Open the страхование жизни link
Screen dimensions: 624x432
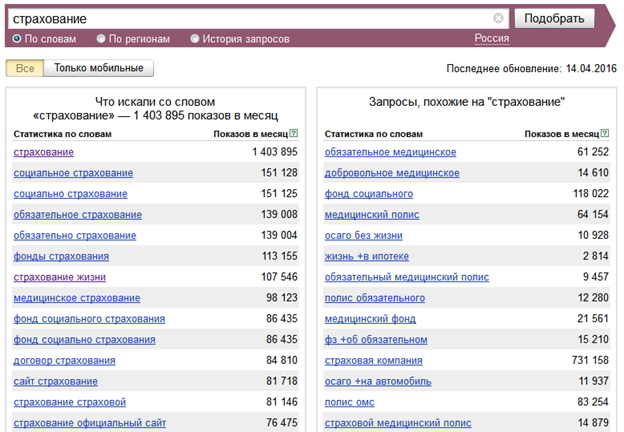60,277
